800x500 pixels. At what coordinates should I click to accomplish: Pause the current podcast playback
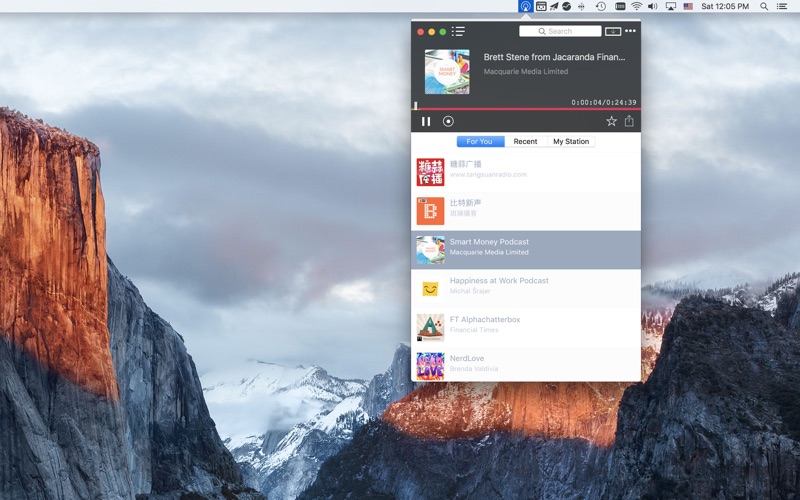click(x=426, y=121)
